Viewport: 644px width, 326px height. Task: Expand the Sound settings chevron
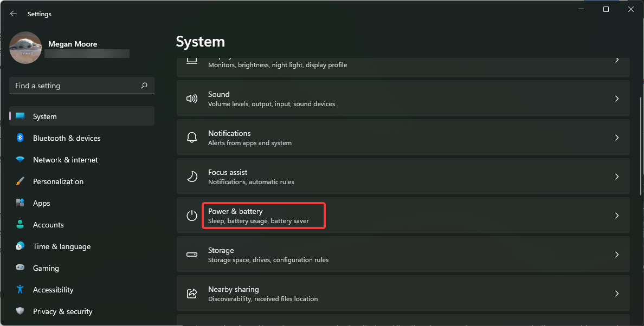click(616, 99)
